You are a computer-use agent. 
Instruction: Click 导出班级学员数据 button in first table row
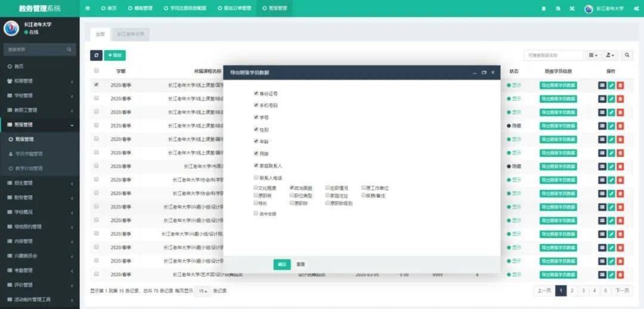558,85
